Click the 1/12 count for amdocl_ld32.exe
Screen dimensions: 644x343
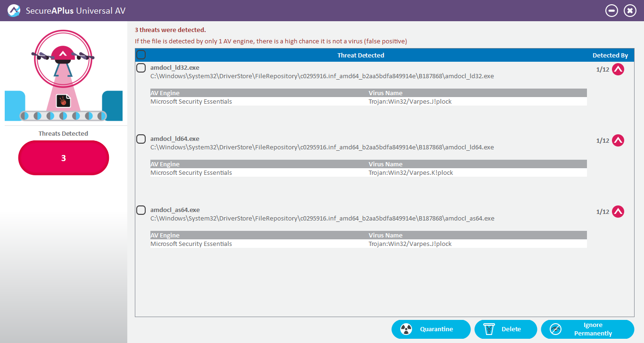point(603,69)
